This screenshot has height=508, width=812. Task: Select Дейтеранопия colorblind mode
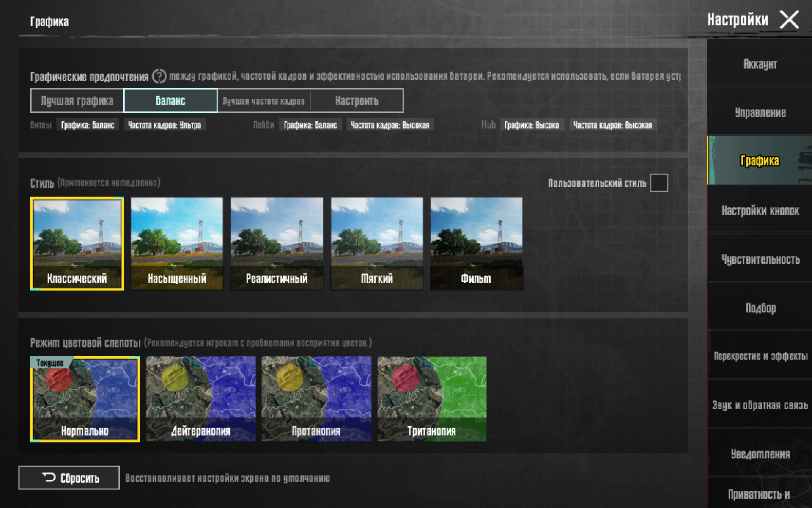200,399
